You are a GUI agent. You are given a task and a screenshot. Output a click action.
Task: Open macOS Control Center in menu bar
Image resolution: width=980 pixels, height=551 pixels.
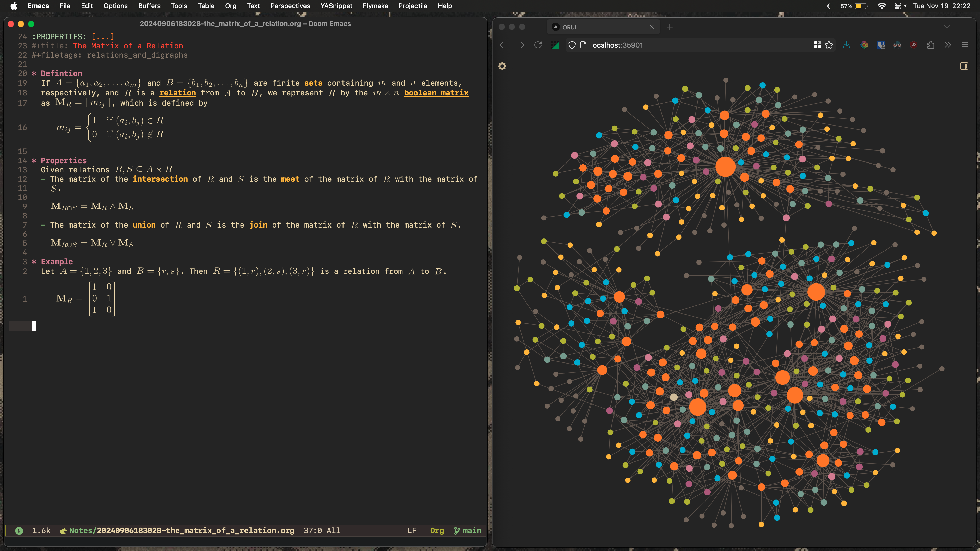[x=898, y=6]
